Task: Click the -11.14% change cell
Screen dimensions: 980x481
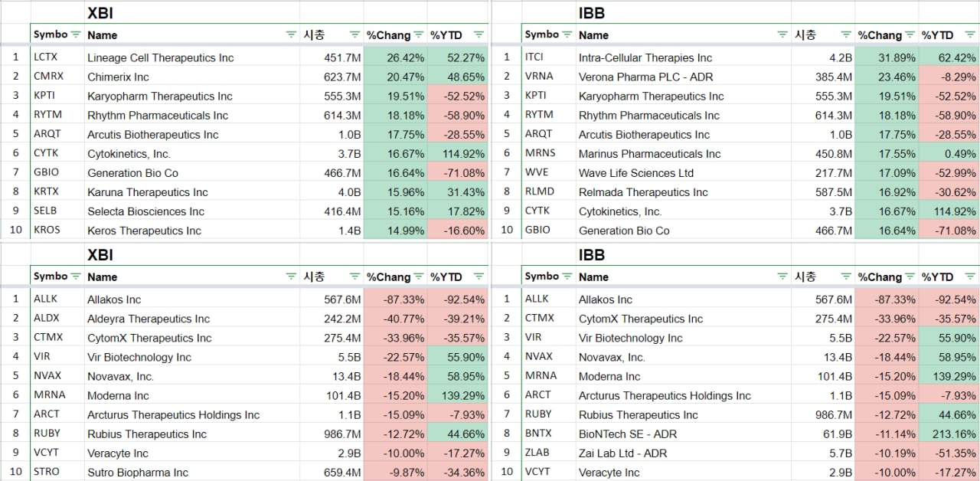Action: [x=887, y=434]
